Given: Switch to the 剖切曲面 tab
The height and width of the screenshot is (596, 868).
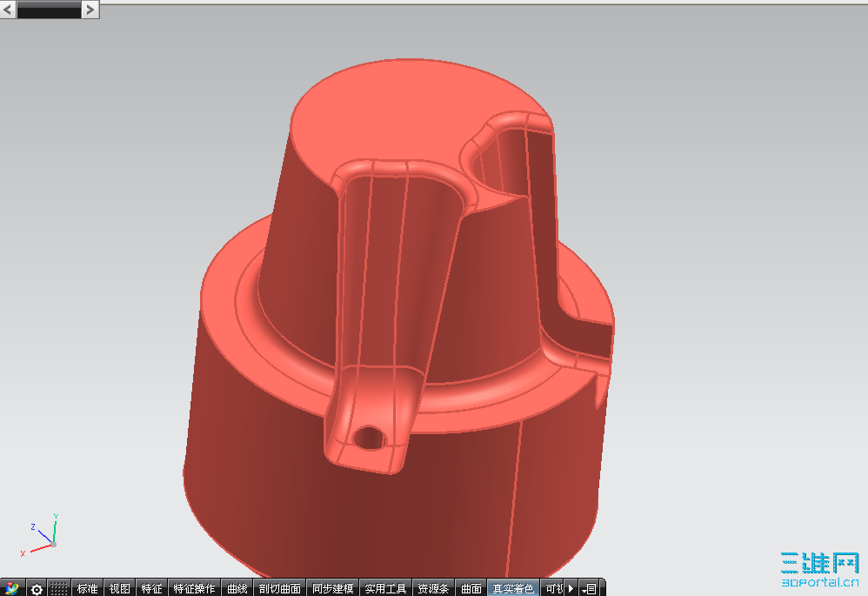Looking at the screenshot, I should pos(279,588).
